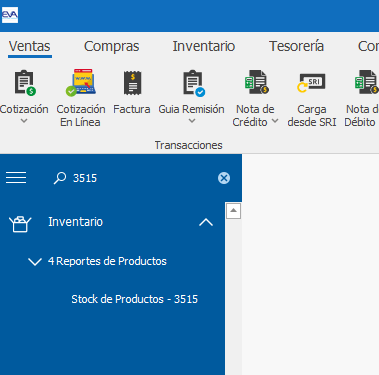This screenshot has height=375, width=379.
Task: Switch to the Tesorería tab
Action: coord(296,46)
